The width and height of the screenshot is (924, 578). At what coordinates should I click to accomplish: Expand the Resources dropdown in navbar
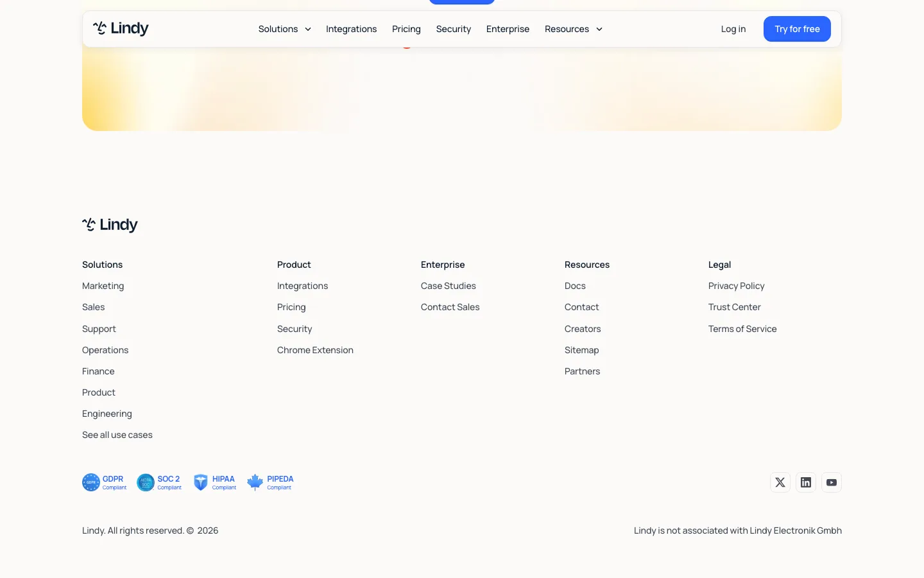(574, 29)
